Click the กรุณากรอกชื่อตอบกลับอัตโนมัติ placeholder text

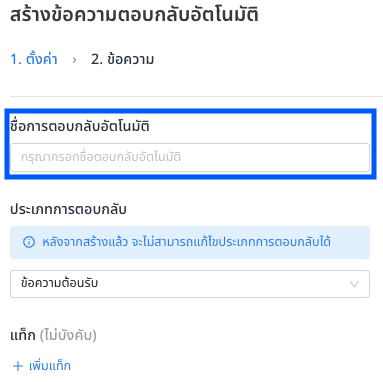click(101, 157)
